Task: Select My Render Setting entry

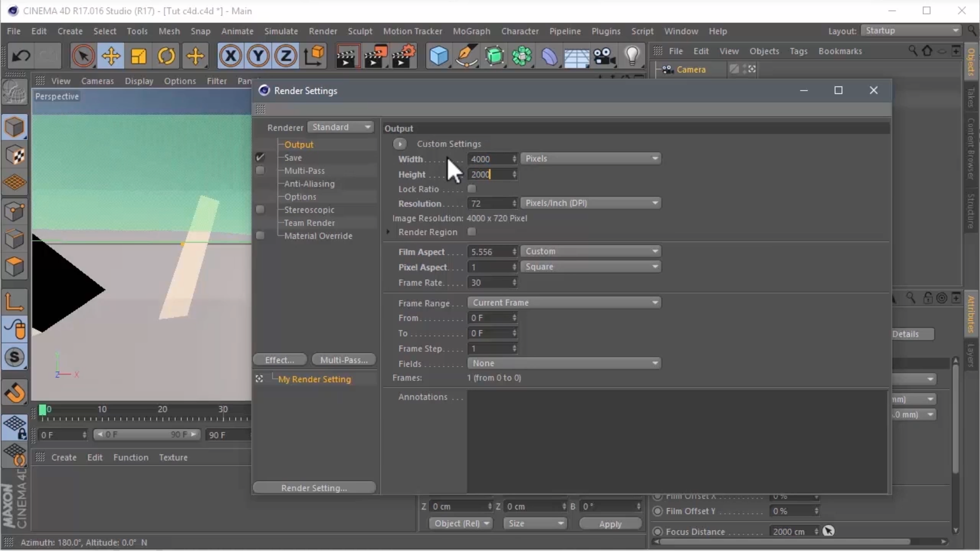Action: tap(314, 379)
